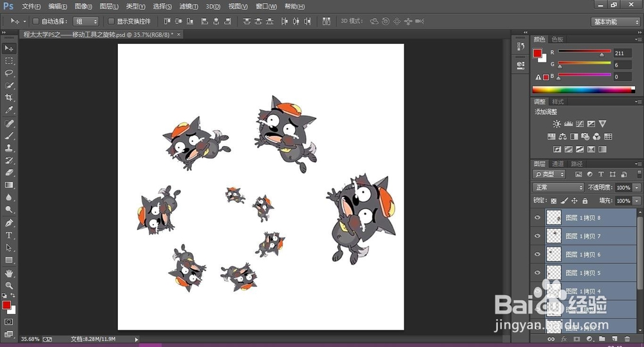Toggle lock transparent pixels icon
This screenshot has width=644, height=347.
click(x=554, y=201)
